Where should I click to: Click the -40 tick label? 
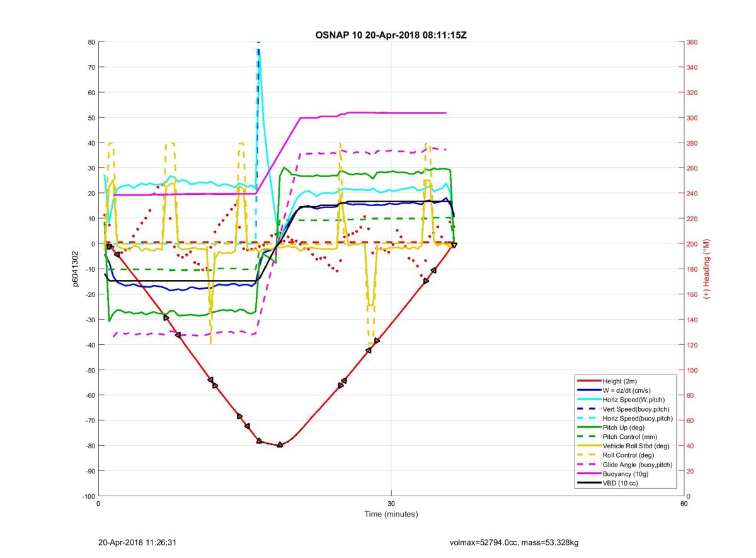[x=89, y=345]
